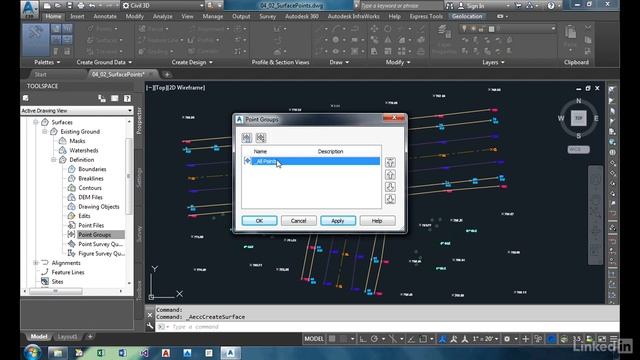Move point group to bottom arrow

390,199
